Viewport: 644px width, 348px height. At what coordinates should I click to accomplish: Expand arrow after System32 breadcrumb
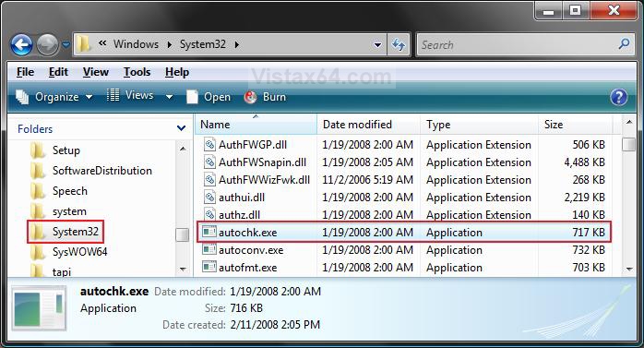237,44
